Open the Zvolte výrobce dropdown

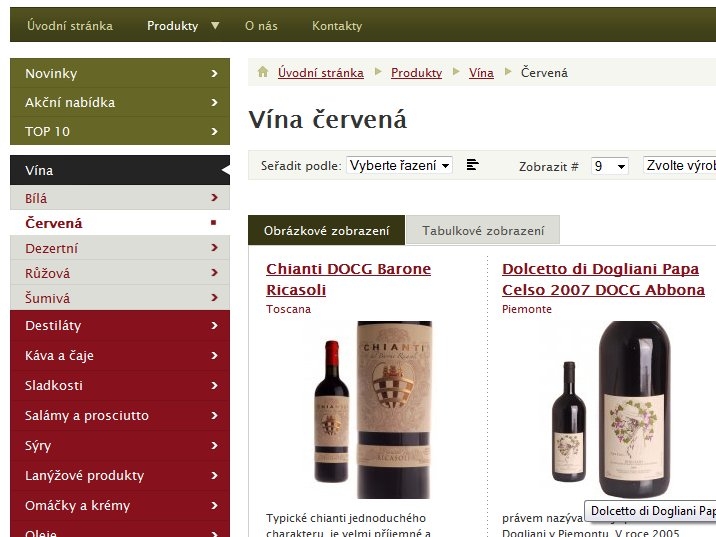coord(679,165)
